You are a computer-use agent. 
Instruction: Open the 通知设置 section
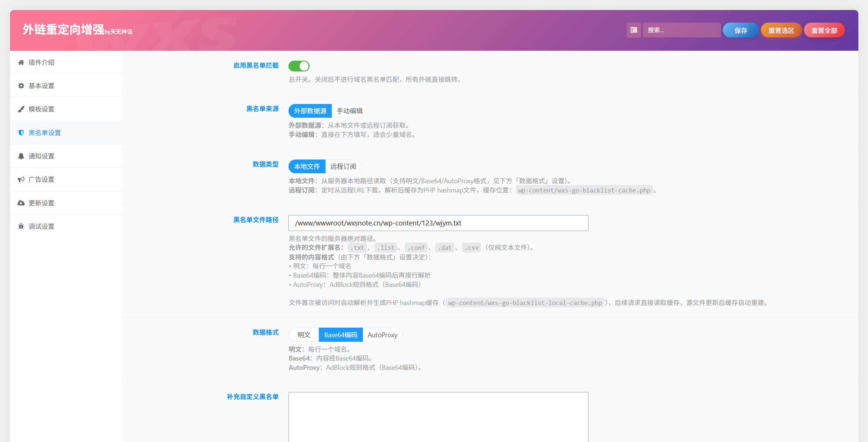tap(66, 156)
